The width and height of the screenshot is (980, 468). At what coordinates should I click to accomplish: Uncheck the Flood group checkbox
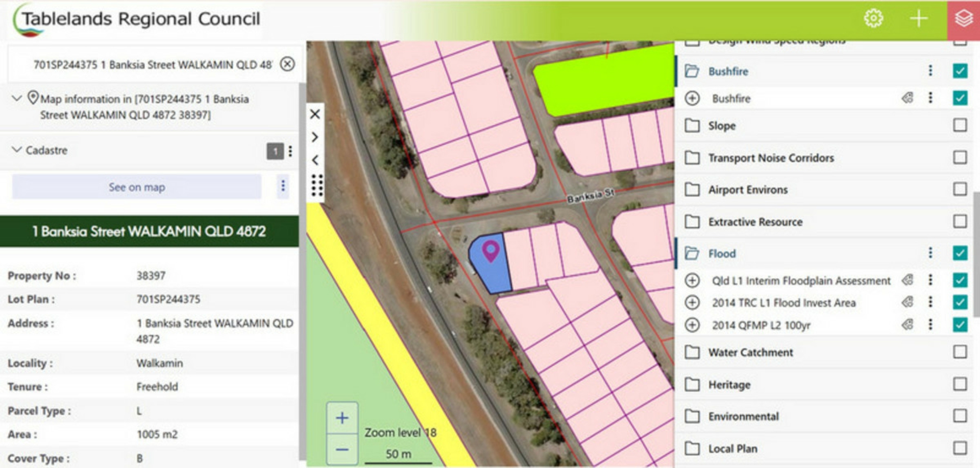(960, 253)
